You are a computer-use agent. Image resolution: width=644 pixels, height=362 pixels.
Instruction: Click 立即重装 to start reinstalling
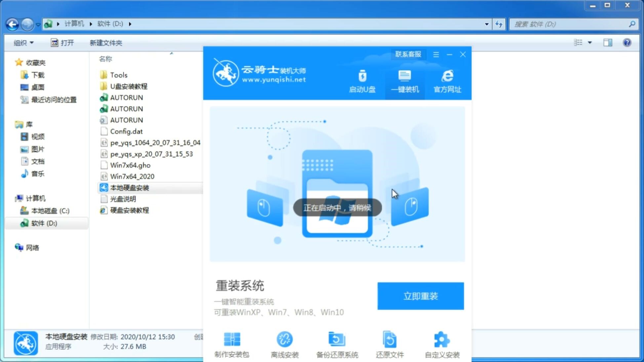[421, 296]
